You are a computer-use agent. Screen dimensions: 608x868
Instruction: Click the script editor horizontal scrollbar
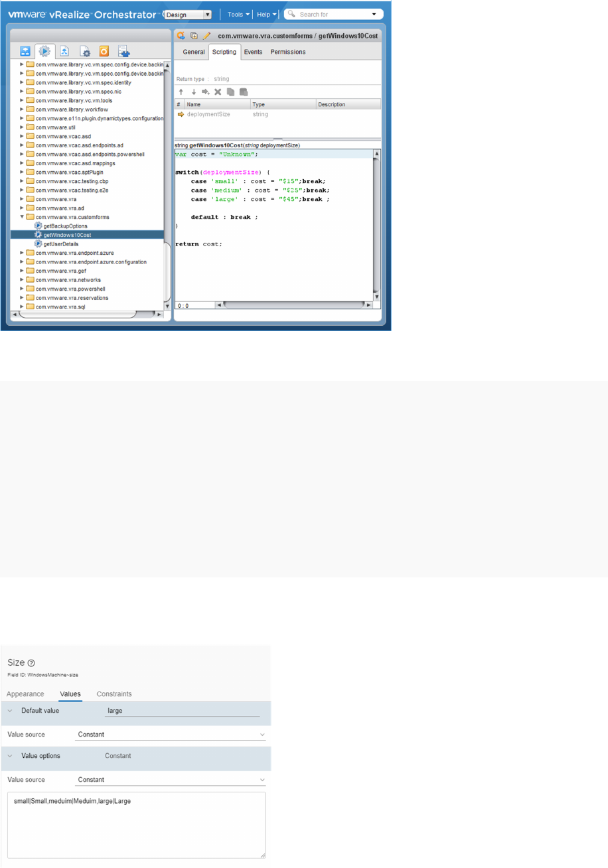[x=294, y=305]
